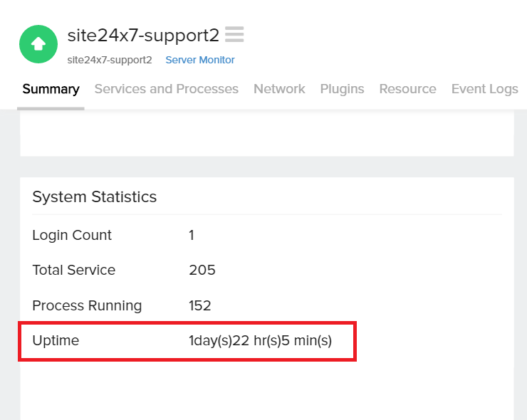Image resolution: width=527 pixels, height=420 pixels.
Task: Click the Total Service value 205
Action: 202,270
